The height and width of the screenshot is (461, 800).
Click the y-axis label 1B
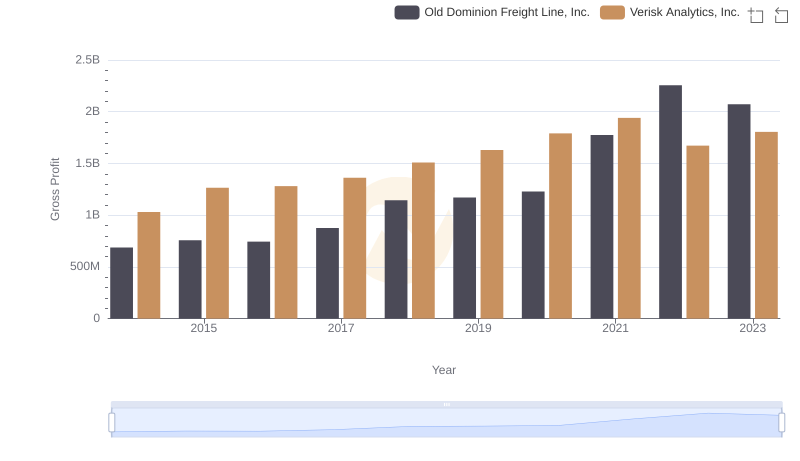(x=92, y=215)
